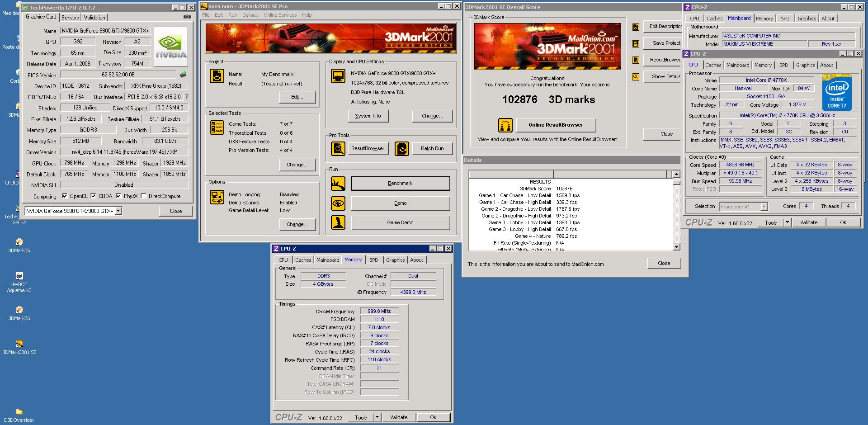Click the Online ResultBrowser button

[556, 125]
